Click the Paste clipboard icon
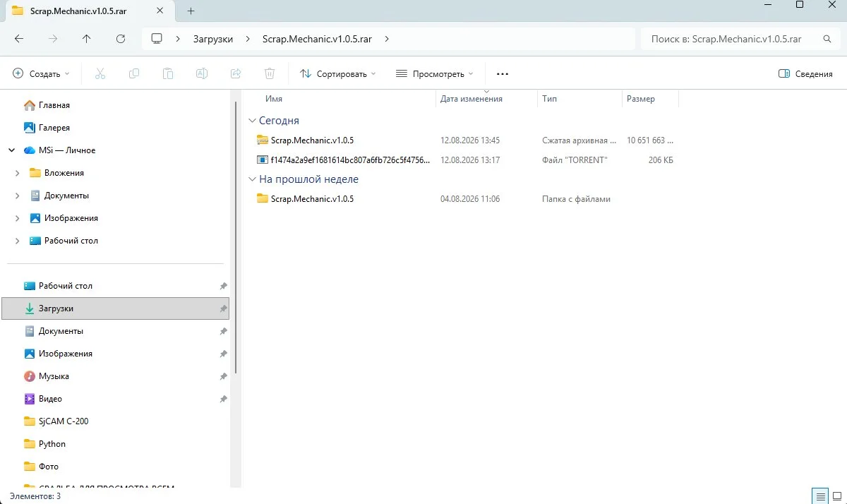 coord(167,73)
